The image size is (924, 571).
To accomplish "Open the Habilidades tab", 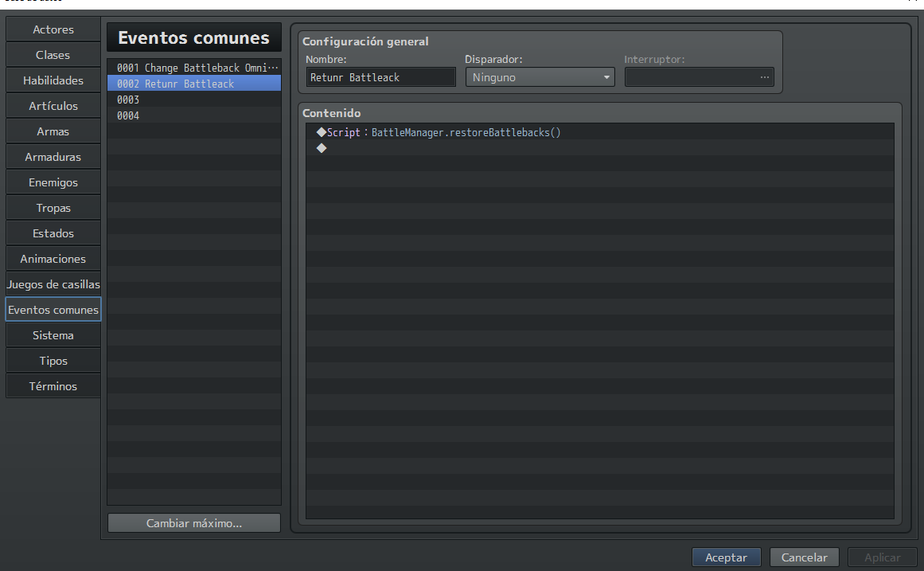I will click(53, 80).
